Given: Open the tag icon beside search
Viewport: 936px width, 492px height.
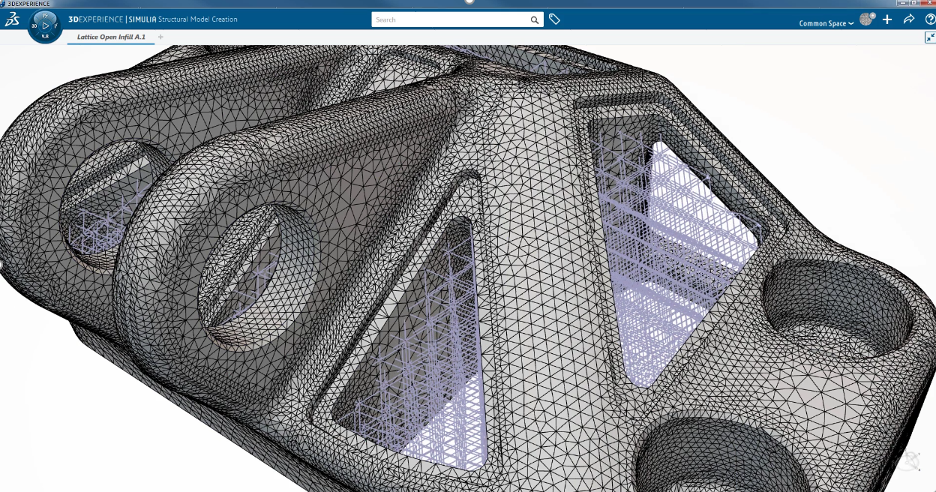Looking at the screenshot, I should (555, 20).
